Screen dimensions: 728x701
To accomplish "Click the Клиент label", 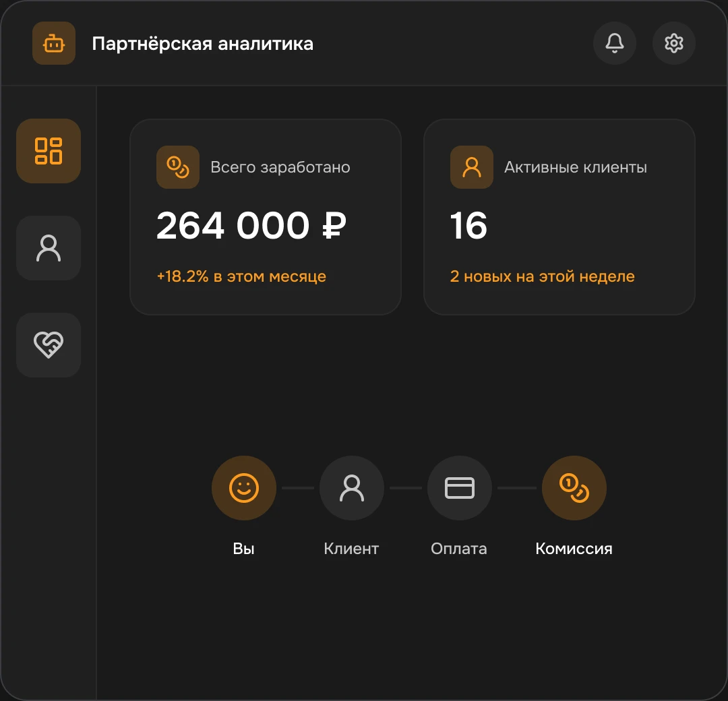I will 351,549.
